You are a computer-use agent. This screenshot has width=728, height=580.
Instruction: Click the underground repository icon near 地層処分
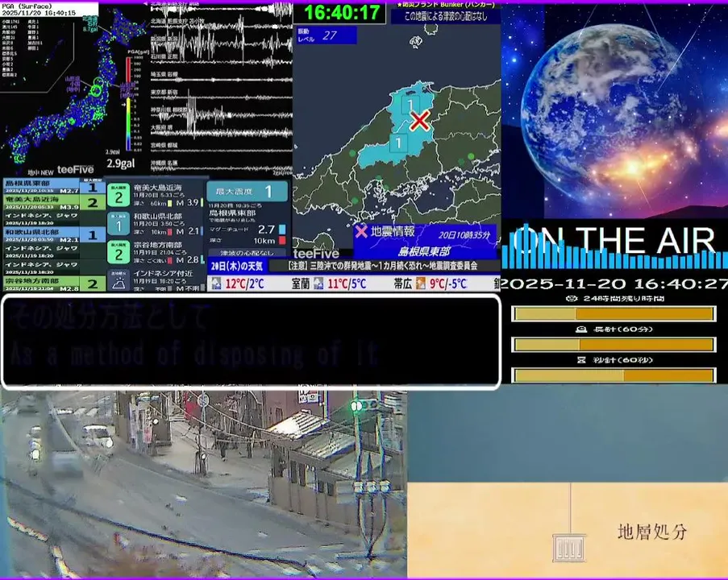(x=569, y=548)
